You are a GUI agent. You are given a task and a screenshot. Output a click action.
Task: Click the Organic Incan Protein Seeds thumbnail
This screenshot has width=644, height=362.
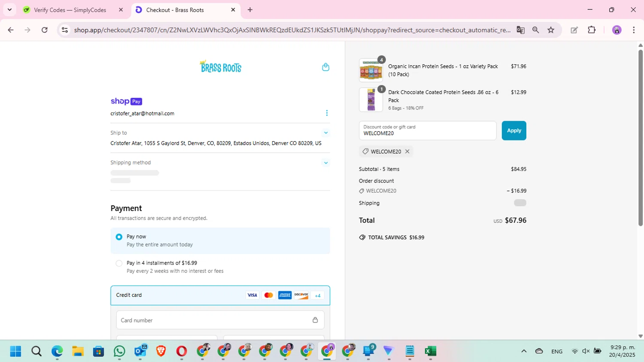[x=371, y=70]
